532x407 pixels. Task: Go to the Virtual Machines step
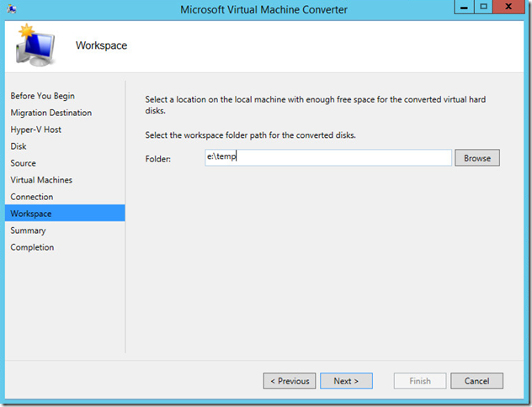[x=41, y=180]
